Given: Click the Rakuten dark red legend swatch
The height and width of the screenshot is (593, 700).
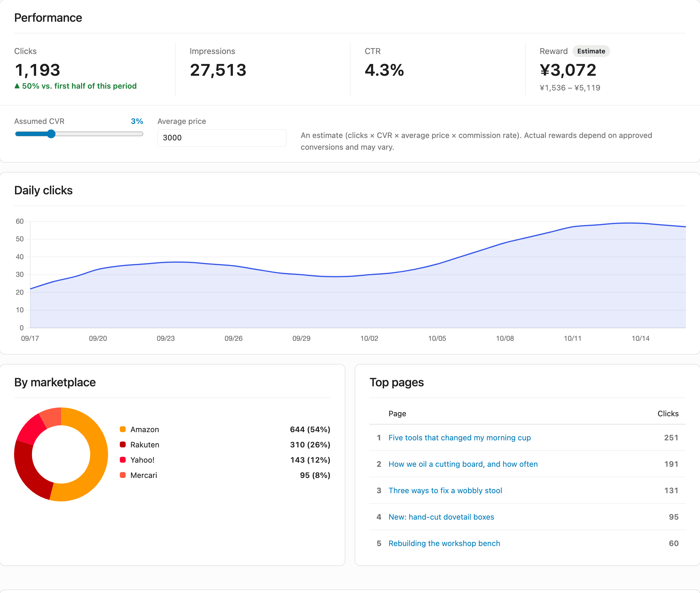Looking at the screenshot, I should [x=123, y=445].
